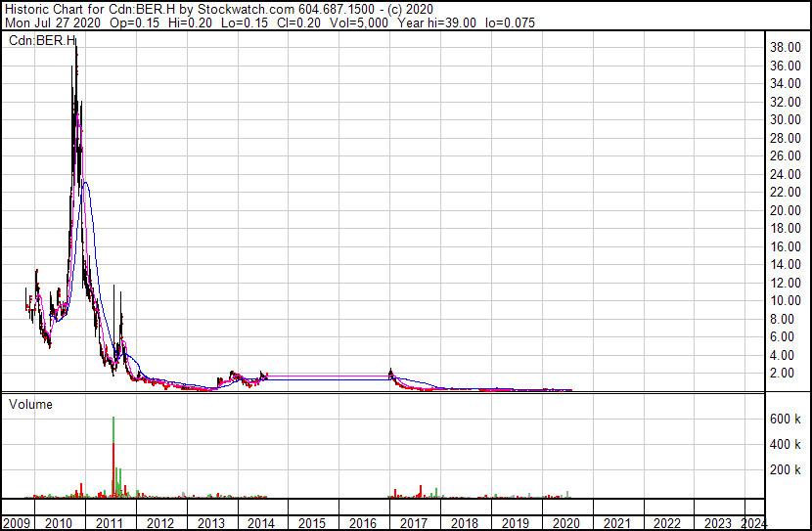The width and height of the screenshot is (812, 531).
Task: Select the 10.00 price axis value
Action: [786, 300]
